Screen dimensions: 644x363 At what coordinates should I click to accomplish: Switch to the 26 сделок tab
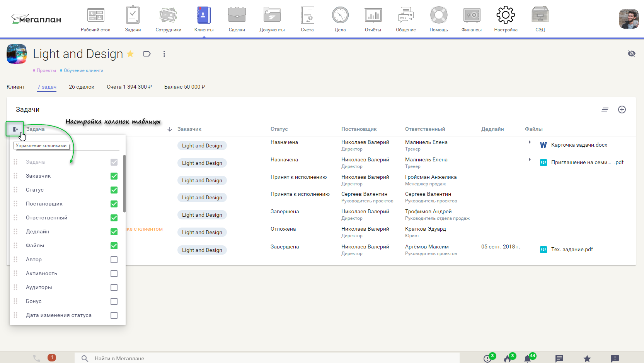pyautogui.click(x=82, y=87)
